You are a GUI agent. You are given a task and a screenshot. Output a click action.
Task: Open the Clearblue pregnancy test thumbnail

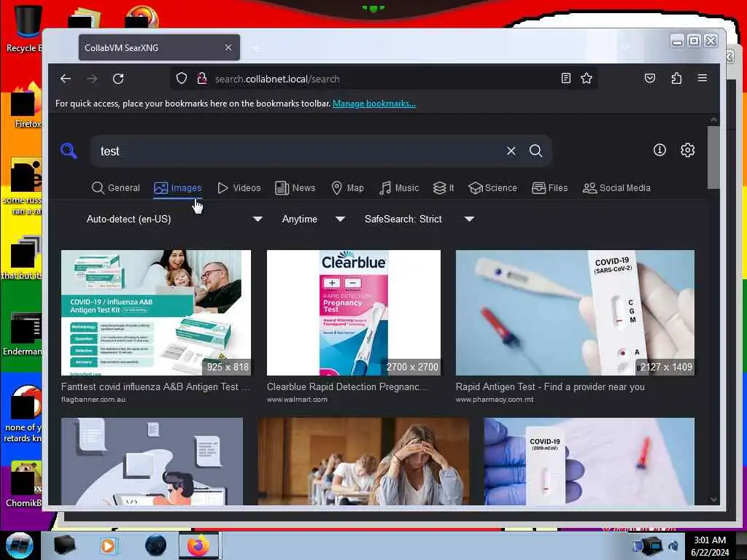(354, 313)
